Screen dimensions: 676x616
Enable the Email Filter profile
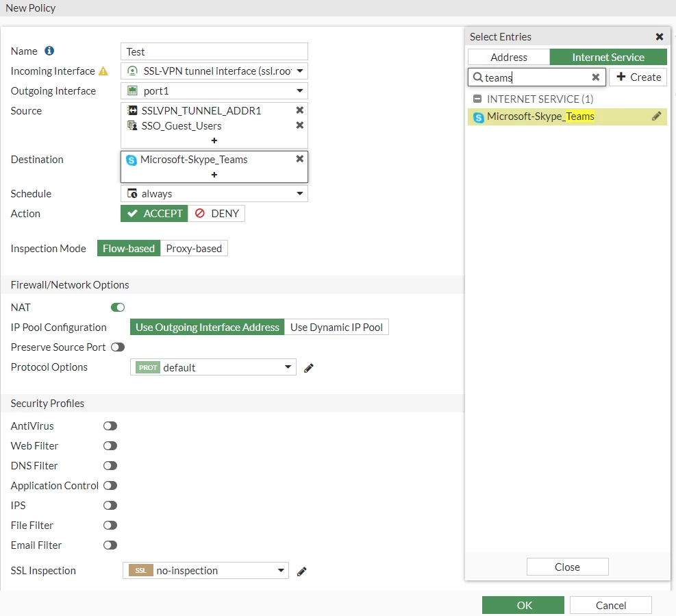click(x=110, y=545)
